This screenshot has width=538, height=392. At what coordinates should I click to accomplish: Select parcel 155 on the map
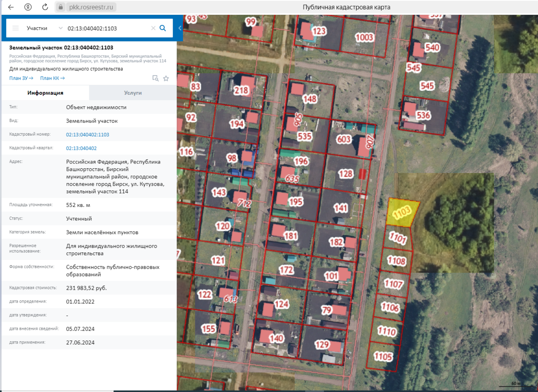[208, 329]
